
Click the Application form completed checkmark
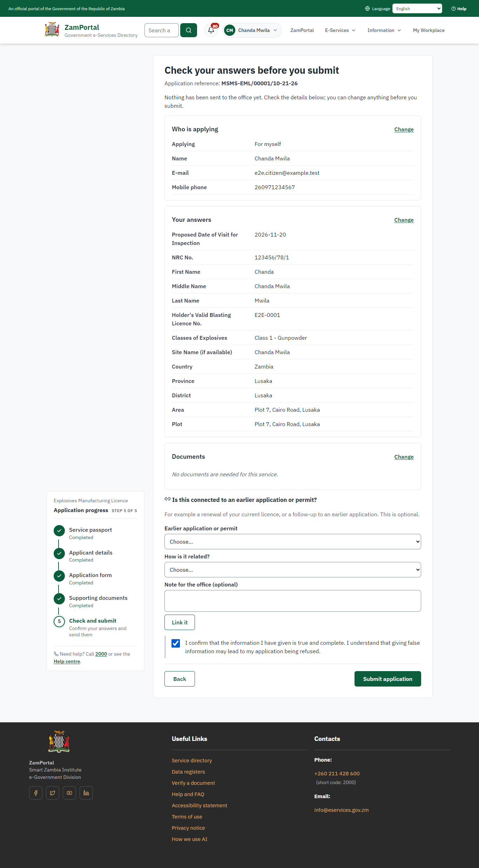click(x=59, y=576)
